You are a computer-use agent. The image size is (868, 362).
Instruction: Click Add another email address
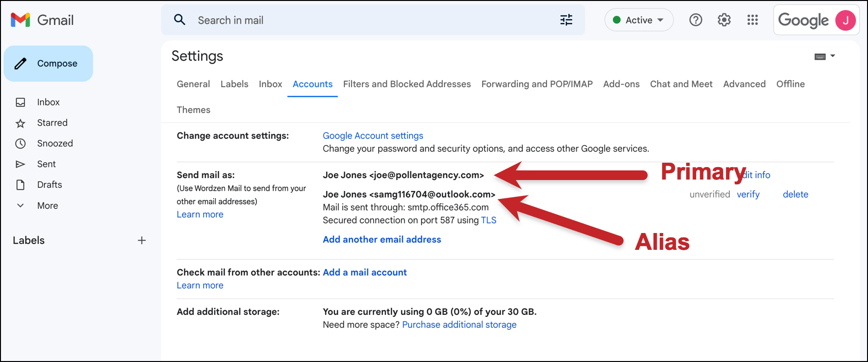[x=382, y=239]
